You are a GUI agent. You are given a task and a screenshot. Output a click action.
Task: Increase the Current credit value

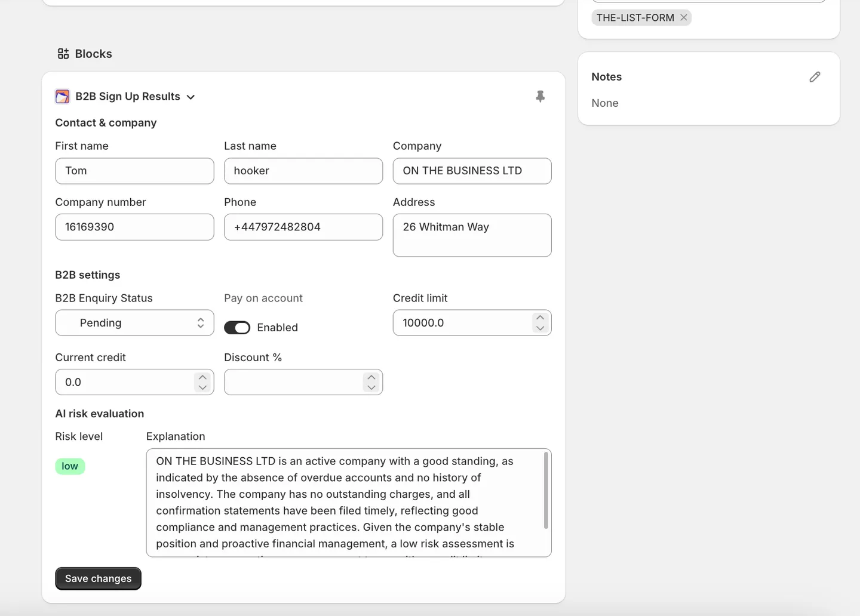202,377
